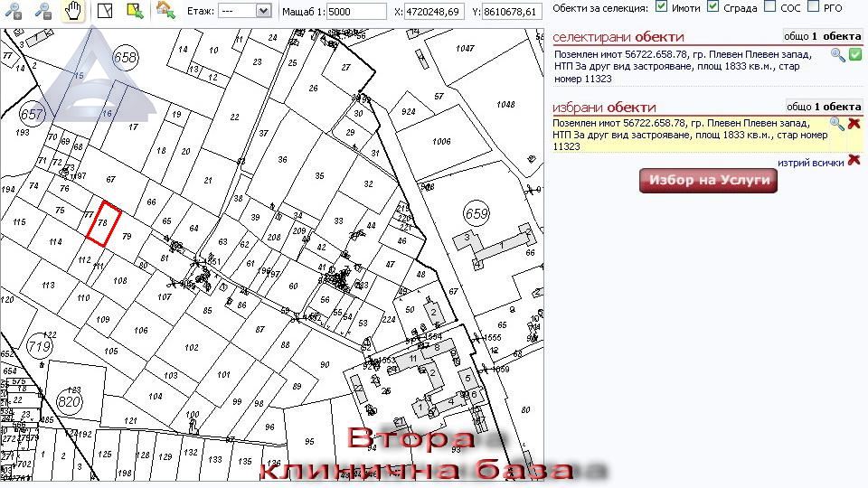868x488 pixels.
Task: Click the изтрий всички link
Action: click(x=810, y=163)
